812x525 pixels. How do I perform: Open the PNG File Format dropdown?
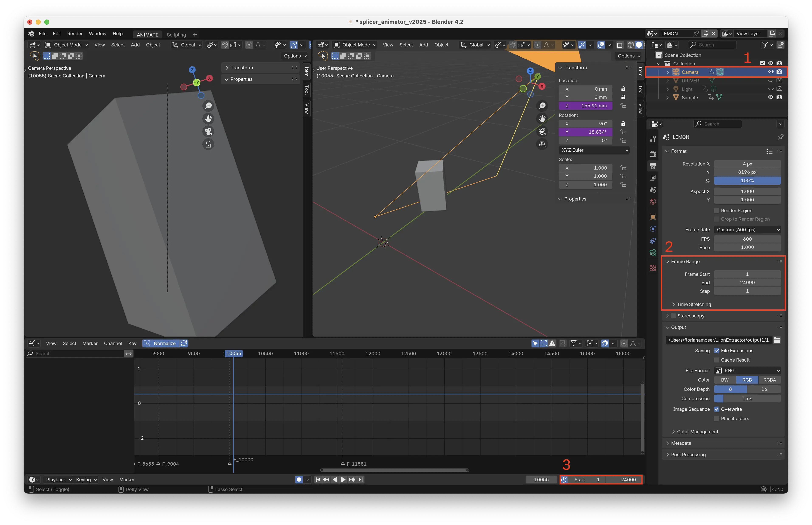point(747,371)
